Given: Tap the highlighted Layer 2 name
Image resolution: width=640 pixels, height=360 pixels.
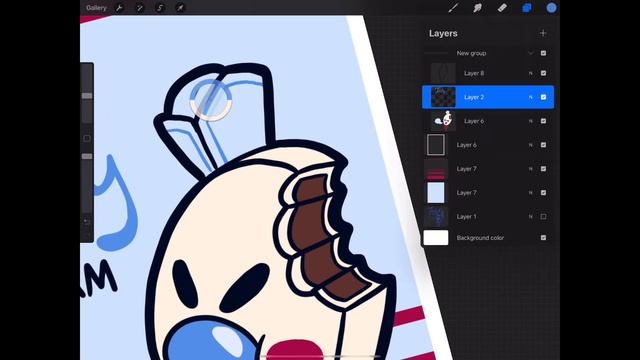Looking at the screenshot, I should pyautogui.click(x=474, y=97).
